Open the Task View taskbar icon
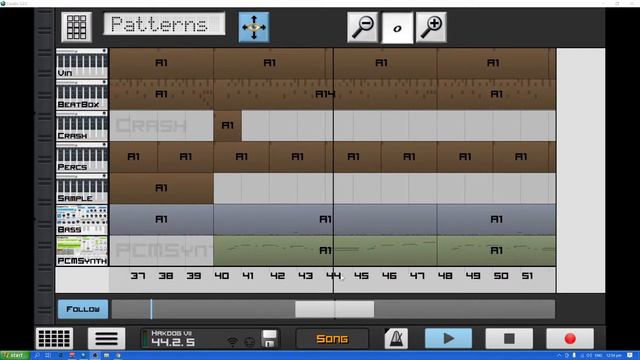Image resolution: width=640 pixels, height=360 pixels. 48,356
